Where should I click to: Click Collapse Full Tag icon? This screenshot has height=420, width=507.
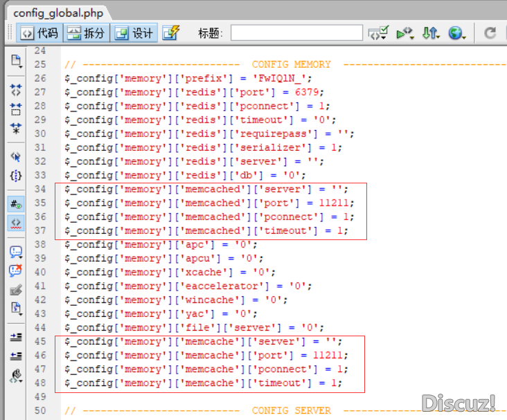pyautogui.click(x=15, y=90)
